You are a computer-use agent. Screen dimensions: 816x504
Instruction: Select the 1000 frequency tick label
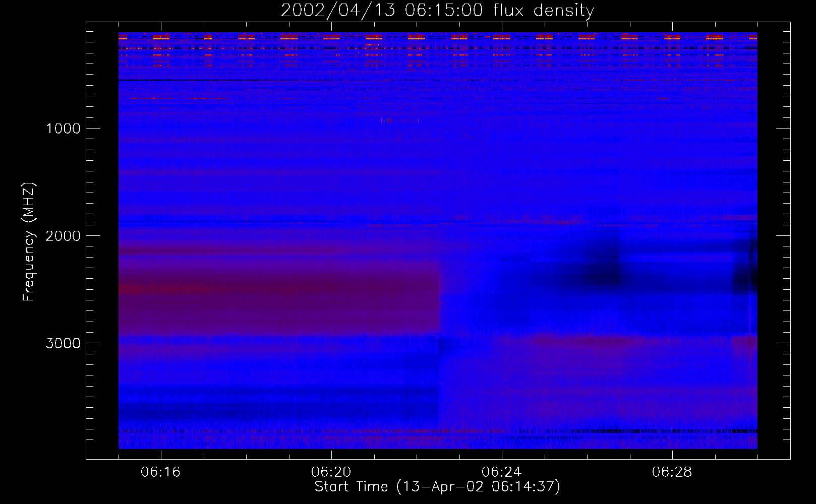[x=64, y=129]
